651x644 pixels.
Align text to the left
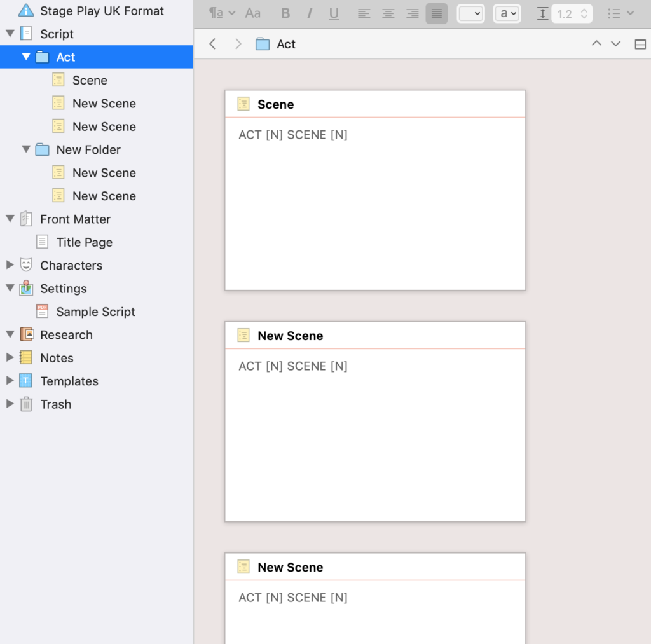364,13
